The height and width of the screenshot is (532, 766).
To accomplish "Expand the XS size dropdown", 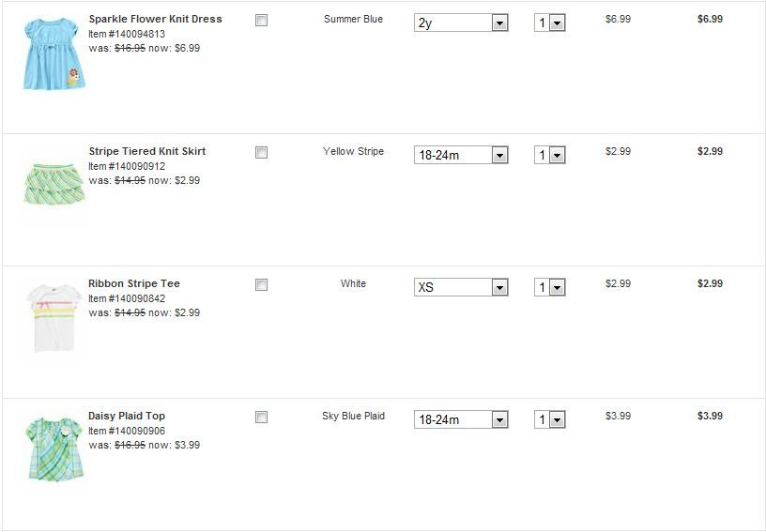I will coord(461,287).
